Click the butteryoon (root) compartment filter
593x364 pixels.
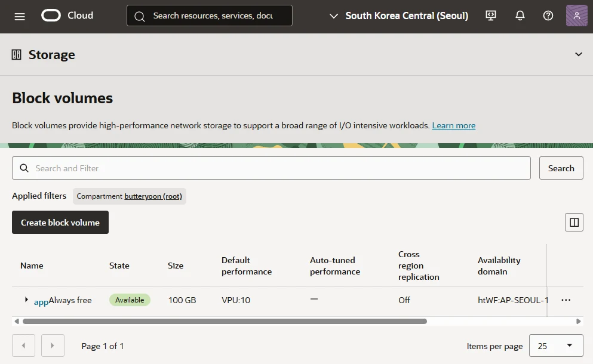pyautogui.click(x=153, y=196)
